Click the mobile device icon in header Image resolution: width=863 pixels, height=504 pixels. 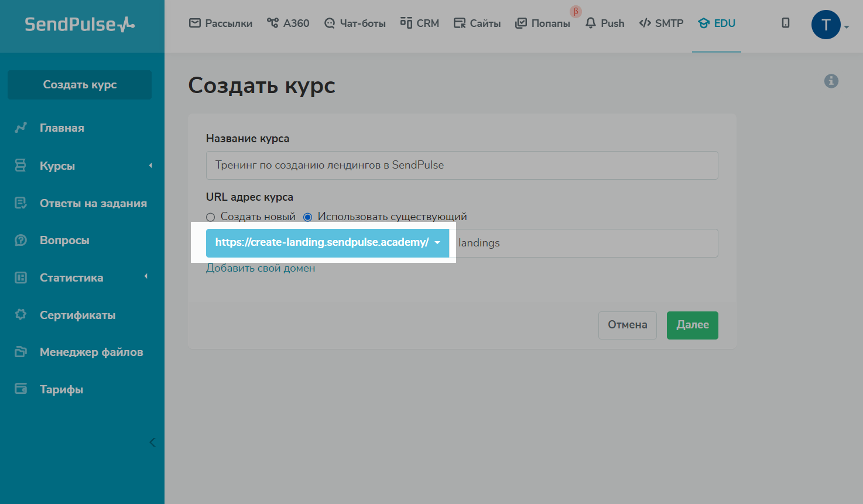click(785, 23)
